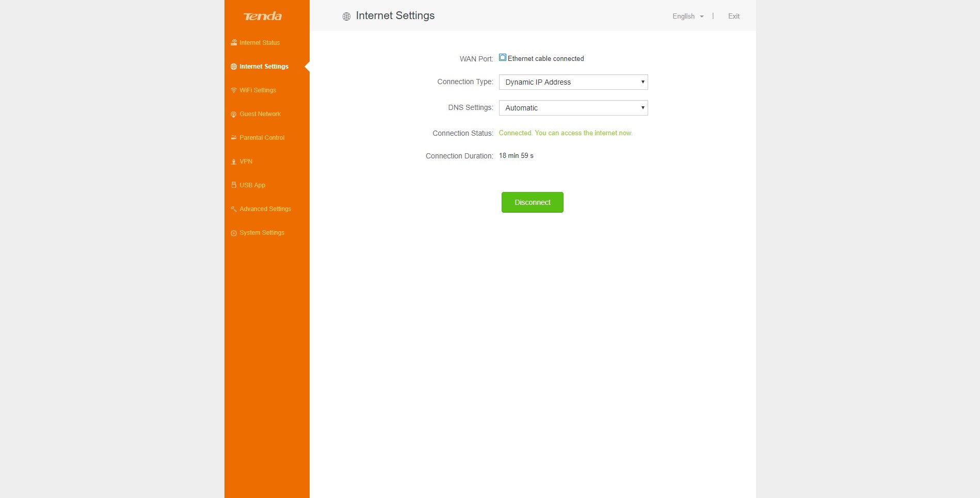Click the Internet Settings globe icon in sidebar
Screen dimensions: 980x498
[234, 67]
